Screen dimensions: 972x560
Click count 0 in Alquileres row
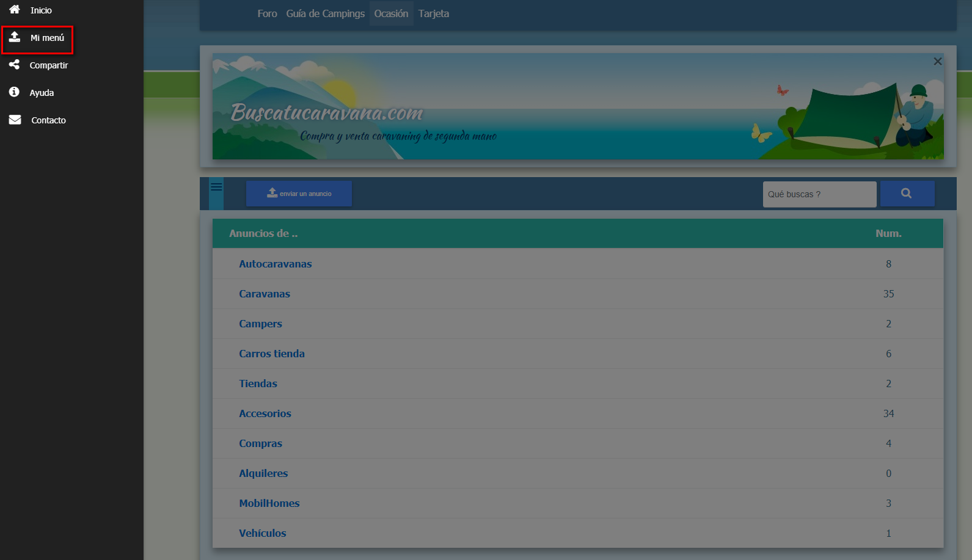(888, 473)
